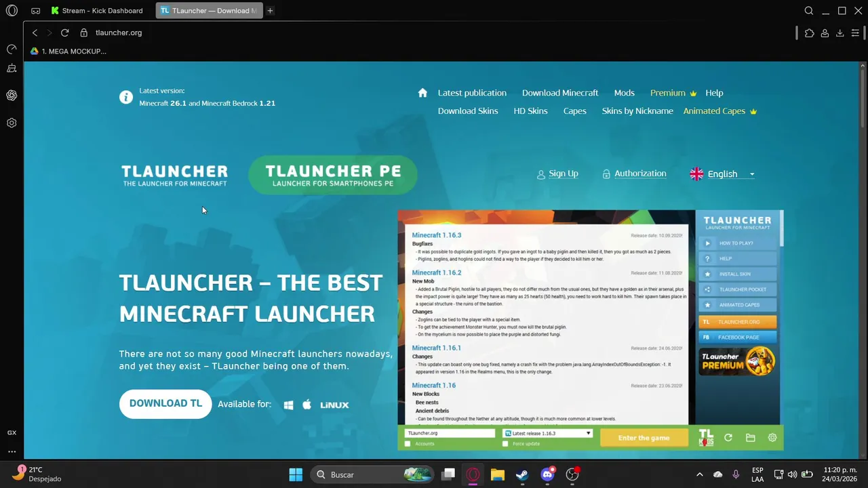Open sidebar settings gear
This screenshot has width=868, height=488.
(x=12, y=123)
